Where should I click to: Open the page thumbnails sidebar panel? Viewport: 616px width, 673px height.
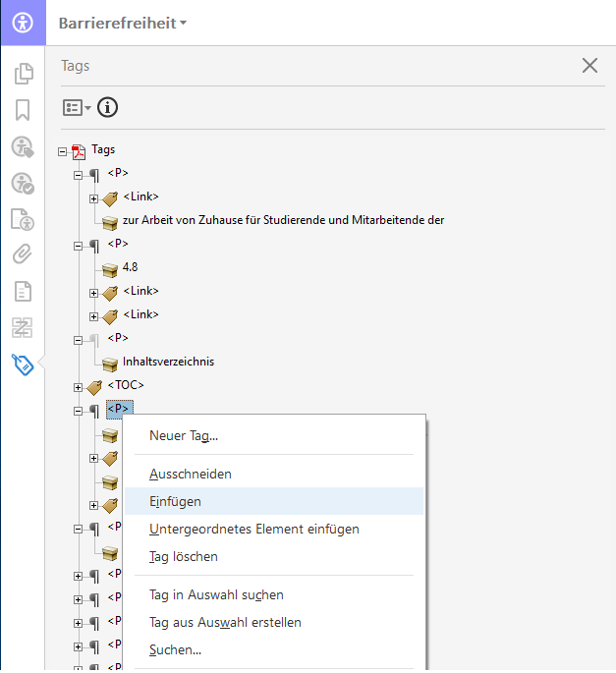pos(22,74)
